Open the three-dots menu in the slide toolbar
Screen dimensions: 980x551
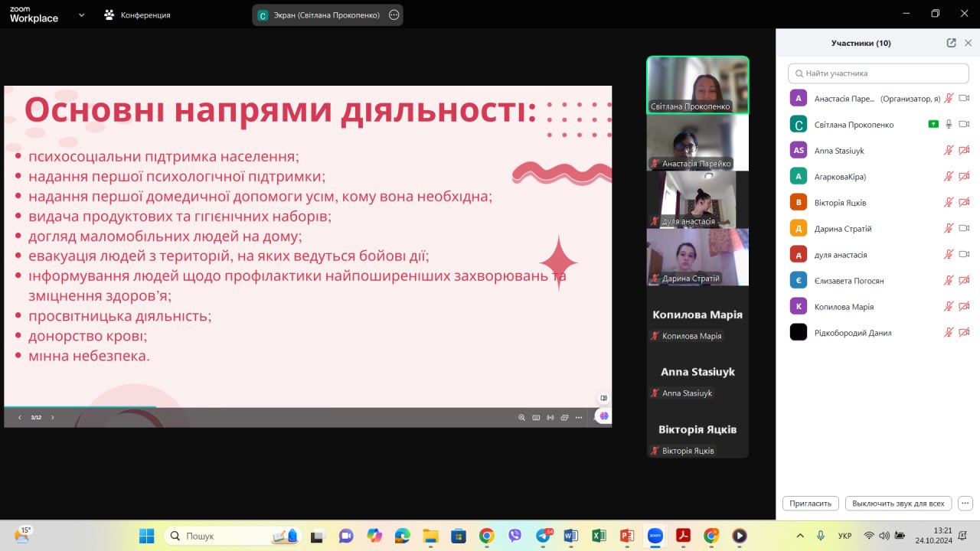coord(577,418)
